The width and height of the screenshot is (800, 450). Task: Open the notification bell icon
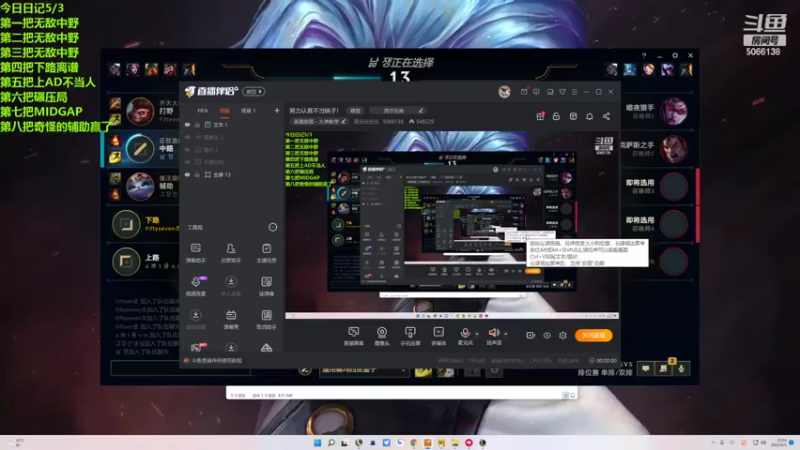tap(589, 116)
